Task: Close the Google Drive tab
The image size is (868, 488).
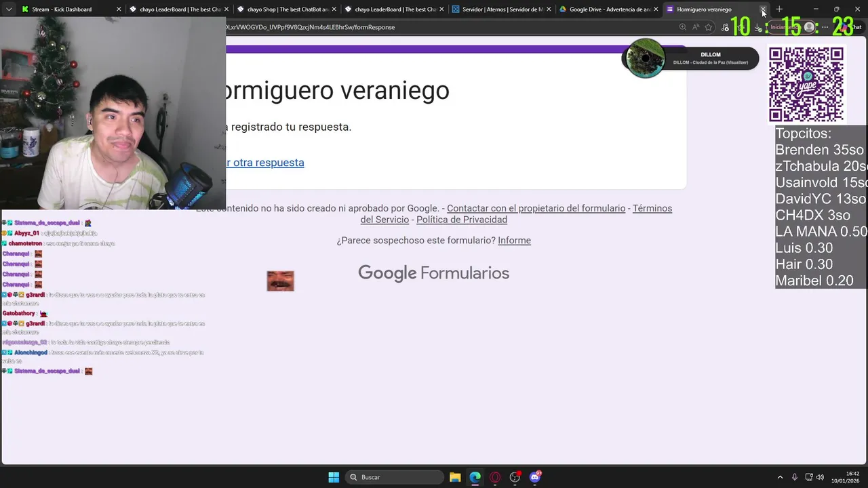Action: click(x=656, y=9)
